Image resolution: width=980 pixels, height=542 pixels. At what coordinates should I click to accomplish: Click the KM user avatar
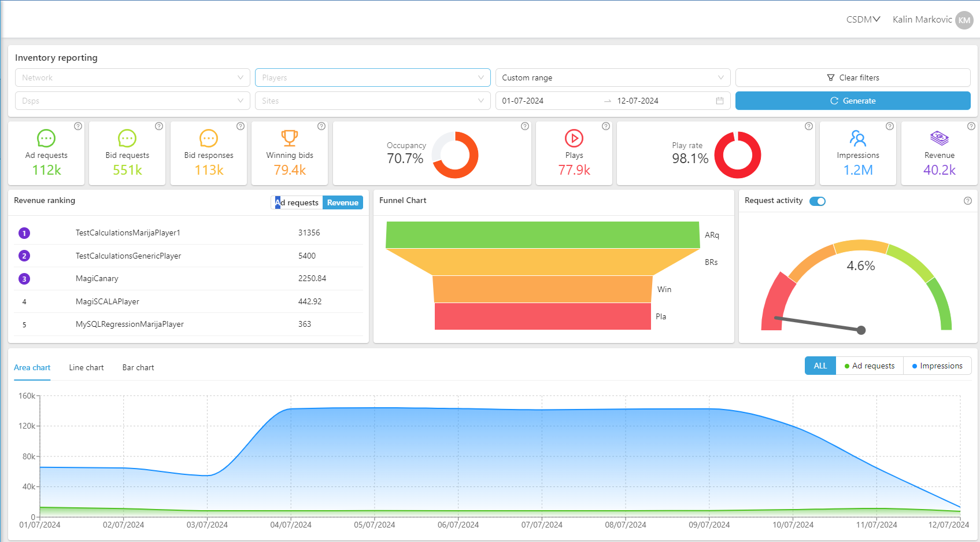point(964,20)
